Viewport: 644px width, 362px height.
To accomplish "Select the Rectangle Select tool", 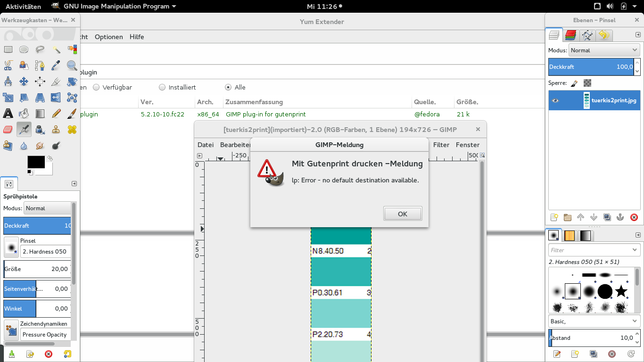I will pos(8,49).
